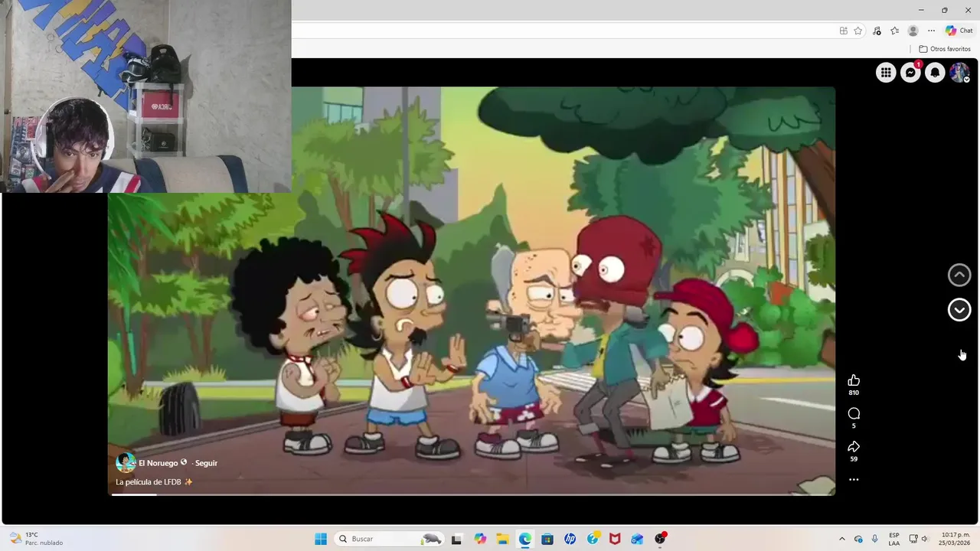
Task: Open Task View on the taskbar
Action: click(456, 539)
